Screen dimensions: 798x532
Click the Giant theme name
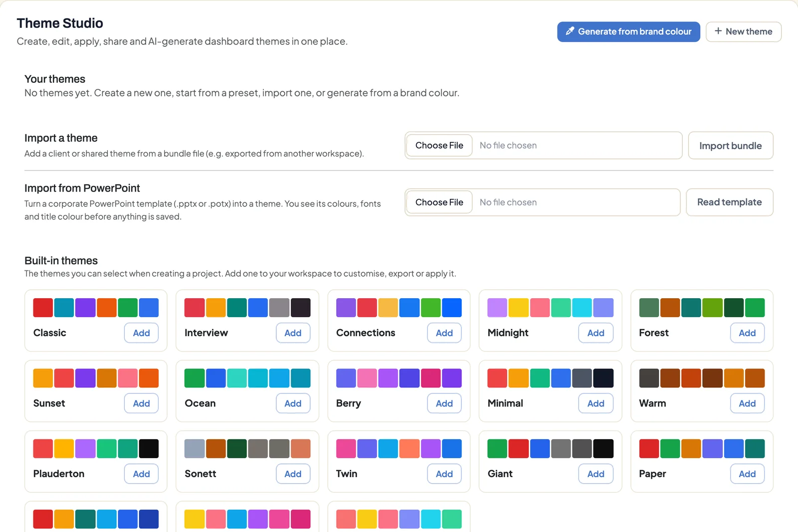tap(500, 474)
